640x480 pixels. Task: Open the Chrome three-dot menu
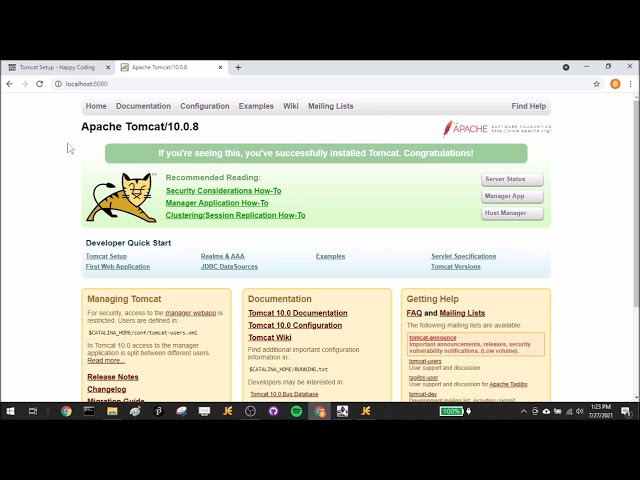coord(631,84)
